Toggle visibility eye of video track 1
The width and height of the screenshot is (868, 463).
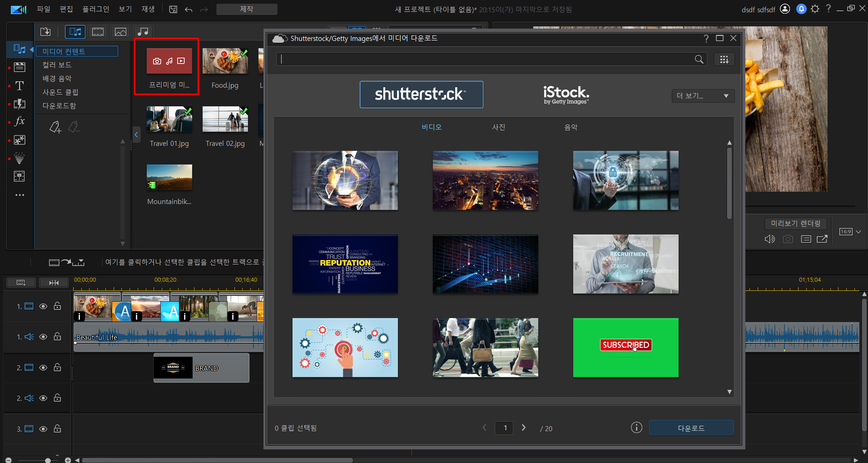pyautogui.click(x=43, y=306)
